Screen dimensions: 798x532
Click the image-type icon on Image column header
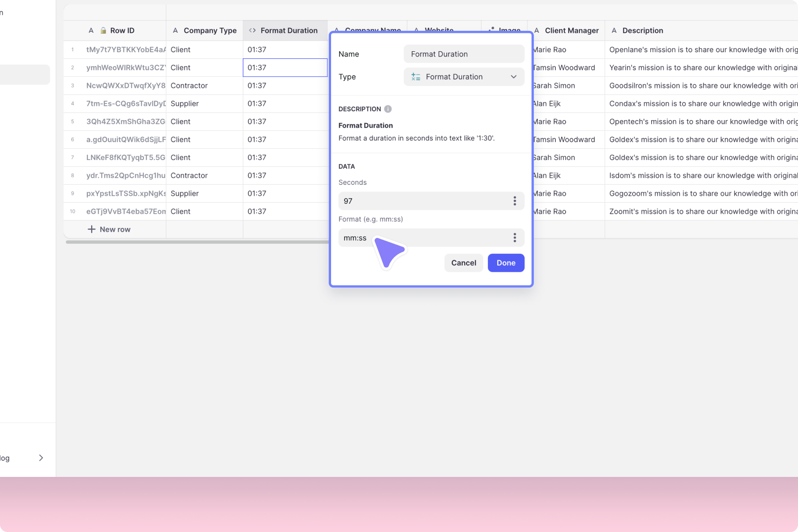491,29
